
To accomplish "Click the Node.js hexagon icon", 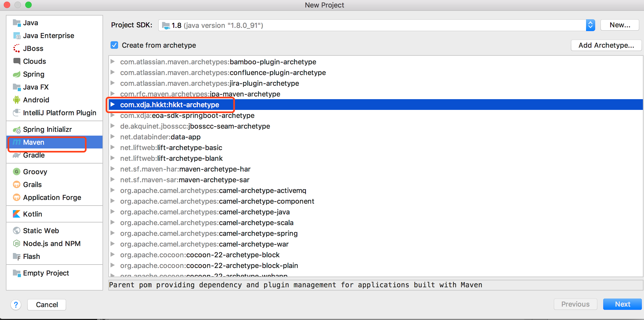I will click(17, 243).
